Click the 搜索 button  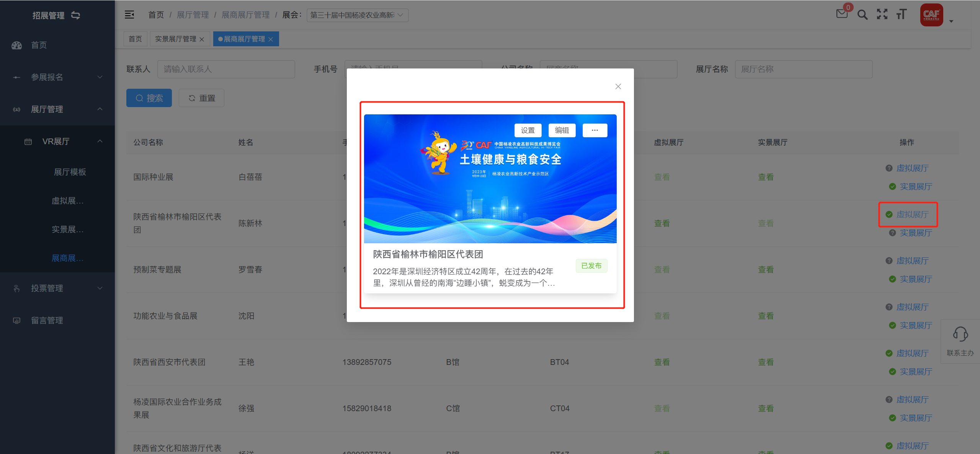(x=149, y=98)
